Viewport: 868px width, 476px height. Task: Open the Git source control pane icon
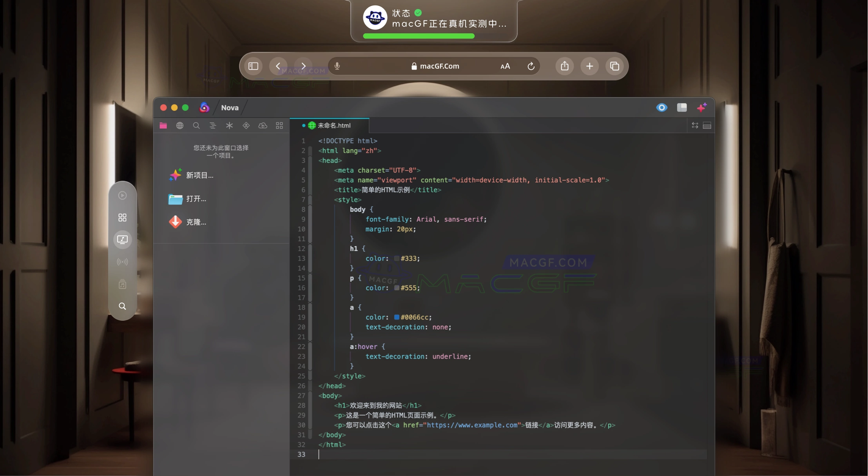click(246, 125)
